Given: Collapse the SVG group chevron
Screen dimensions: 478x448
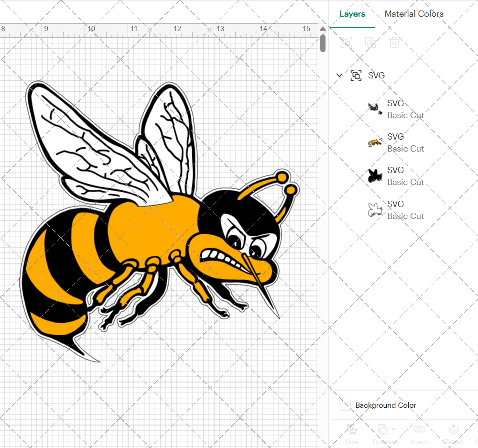Looking at the screenshot, I should 339,75.
